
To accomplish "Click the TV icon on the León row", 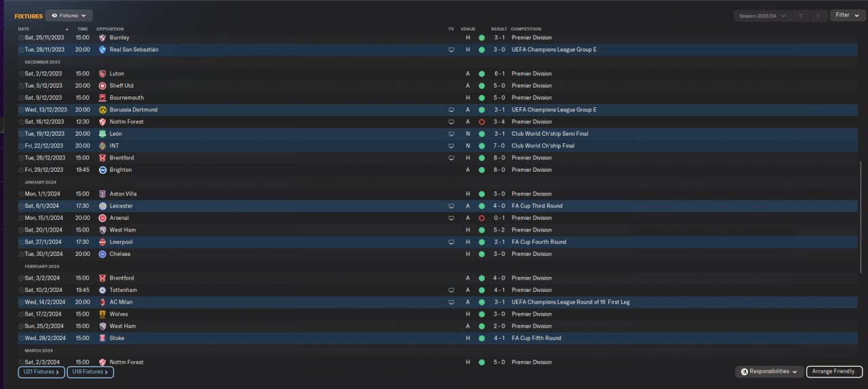I will pyautogui.click(x=451, y=134).
